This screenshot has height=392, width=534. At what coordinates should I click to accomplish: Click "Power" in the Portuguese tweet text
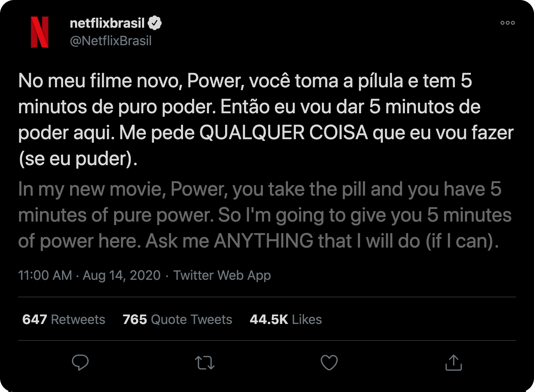pos(215,81)
